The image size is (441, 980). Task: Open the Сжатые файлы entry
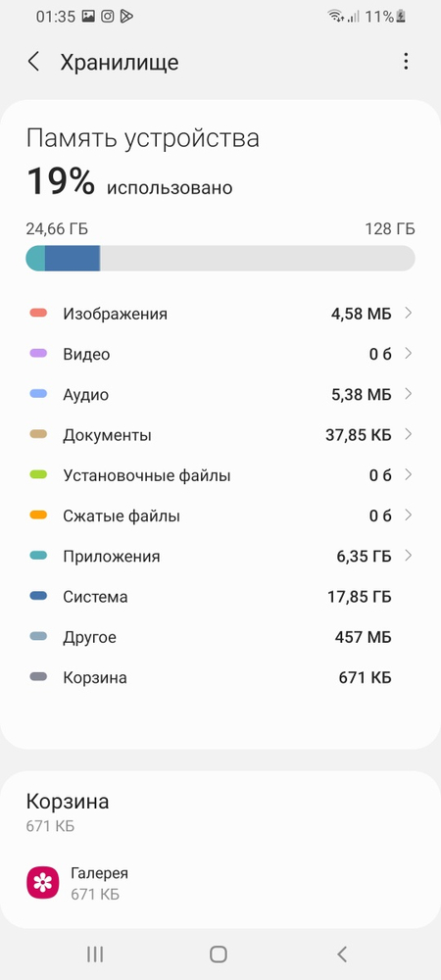point(220,515)
